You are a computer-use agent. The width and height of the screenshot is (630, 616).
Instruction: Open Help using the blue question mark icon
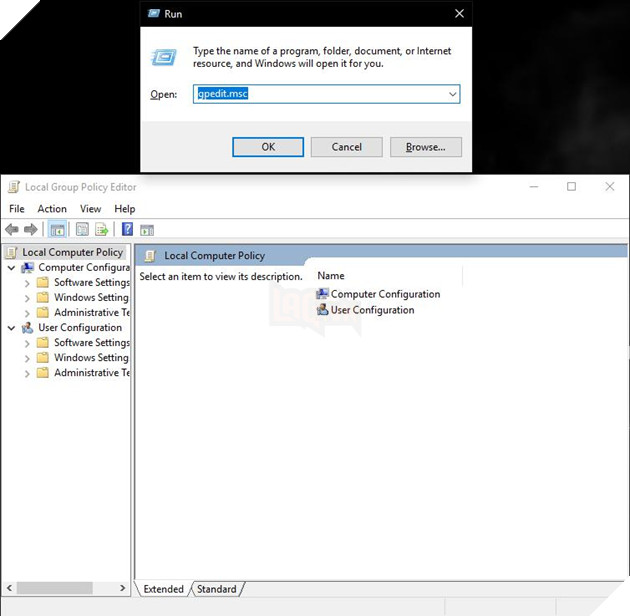pos(127,229)
